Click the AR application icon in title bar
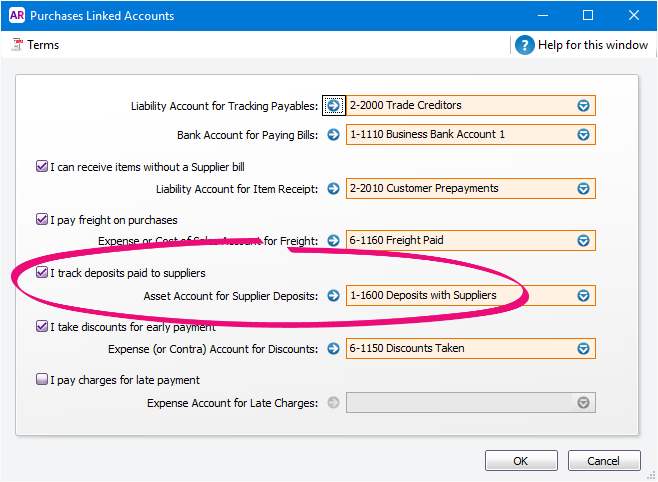The height and width of the screenshot is (482, 658). [17, 15]
